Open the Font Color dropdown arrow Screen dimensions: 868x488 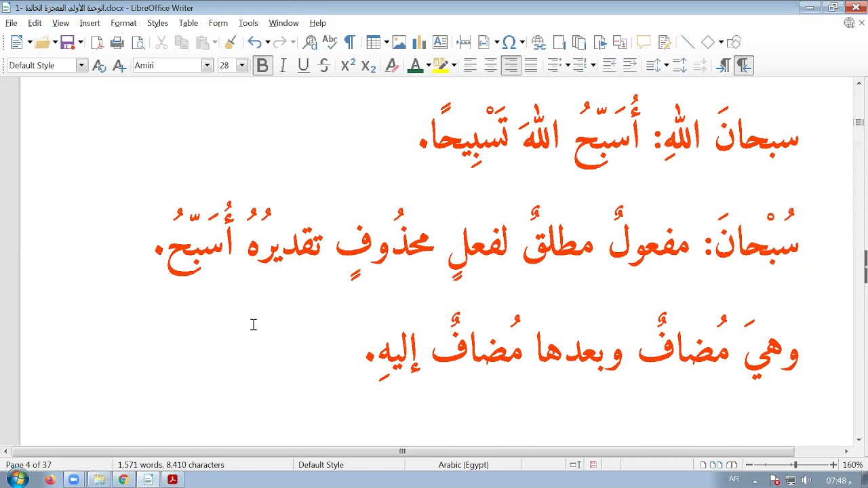click(x=428, y=65)
